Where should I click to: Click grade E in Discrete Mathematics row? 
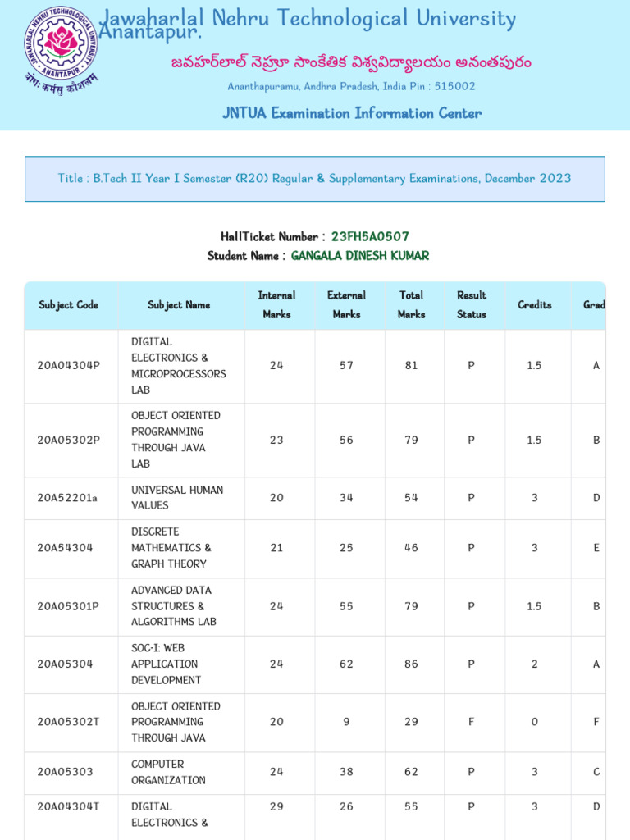pyautogui.click(x=596, y=547)
